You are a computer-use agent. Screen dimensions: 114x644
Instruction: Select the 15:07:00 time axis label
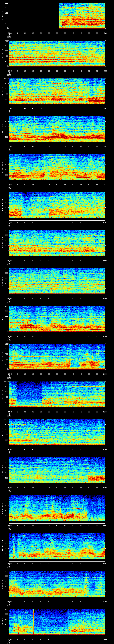click(x=9, y=147)
